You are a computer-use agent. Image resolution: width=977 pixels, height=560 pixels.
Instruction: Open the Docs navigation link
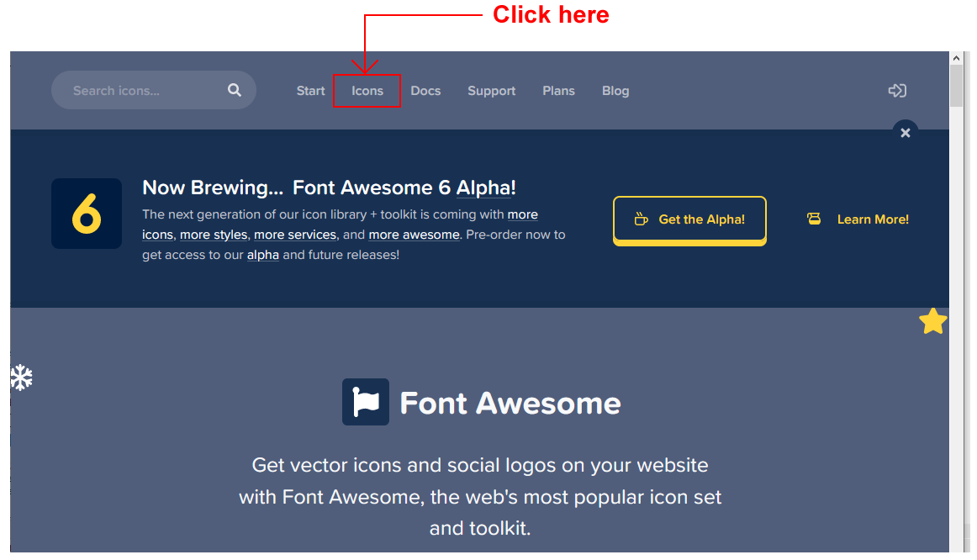tap(425, 91)
